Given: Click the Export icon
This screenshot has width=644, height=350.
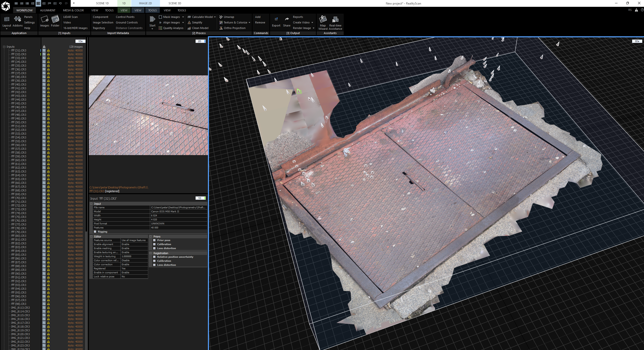Looking at the screenshot, I should (276, 19).
